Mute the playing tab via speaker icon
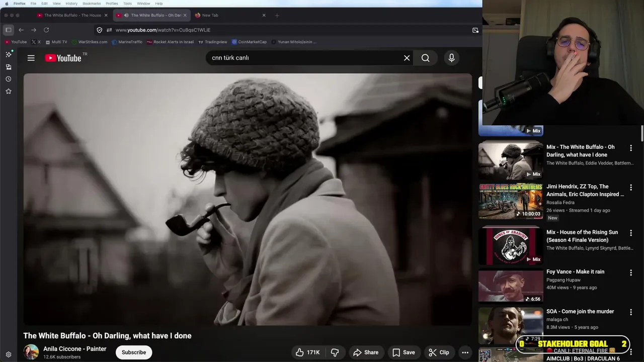Viewport: 644px width, 362px height. click(x=126, y=15)
